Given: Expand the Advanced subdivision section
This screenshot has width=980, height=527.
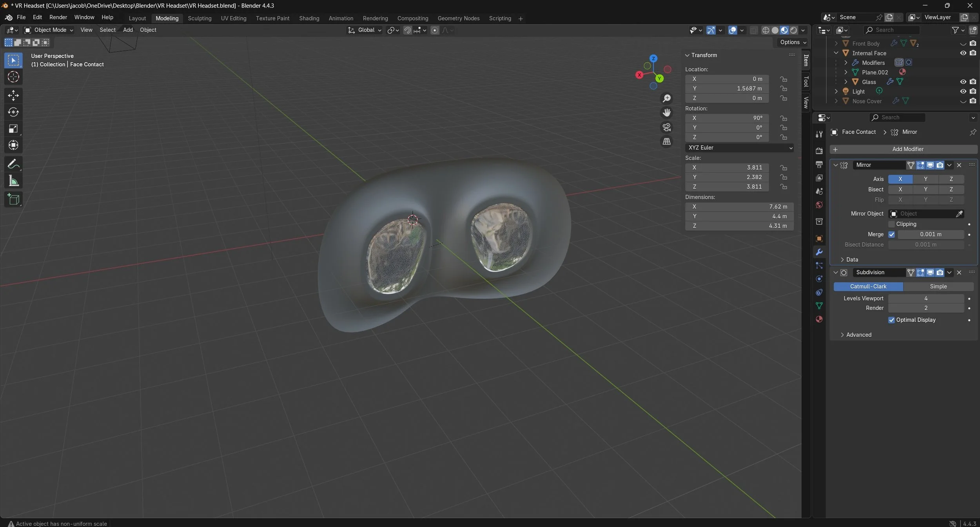Looking at the screenshot, I should [858, 335].
